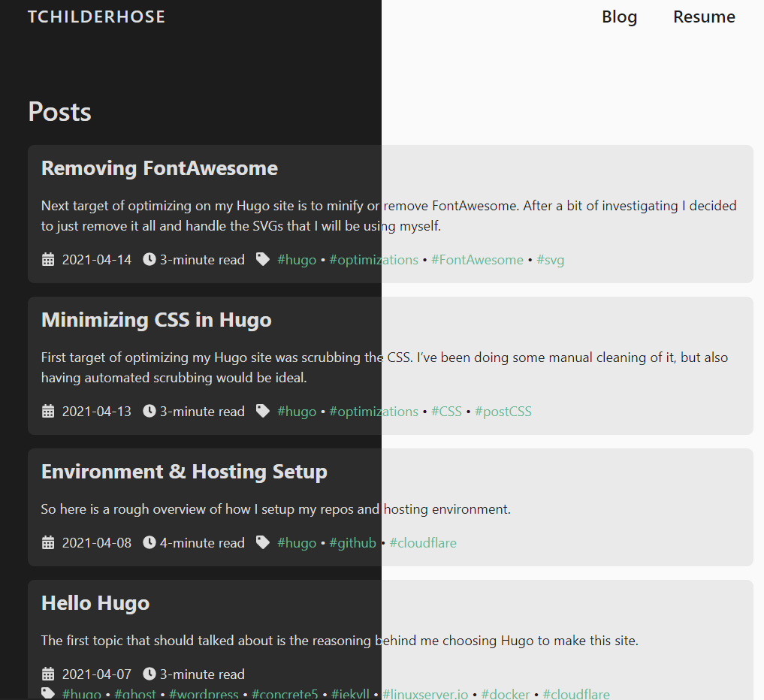Select the #postCSS tag link
The image size is (764, 700).
tap(503, 412)
